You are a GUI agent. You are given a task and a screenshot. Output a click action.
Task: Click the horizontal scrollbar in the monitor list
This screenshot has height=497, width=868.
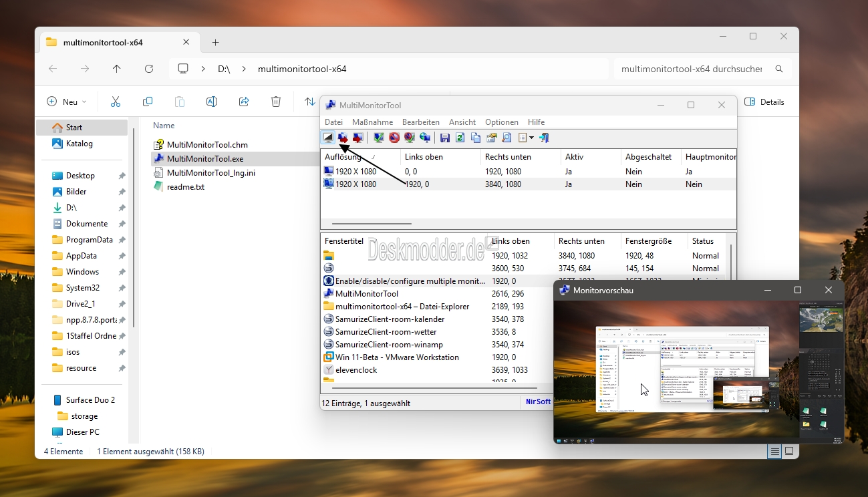[372, 224]
